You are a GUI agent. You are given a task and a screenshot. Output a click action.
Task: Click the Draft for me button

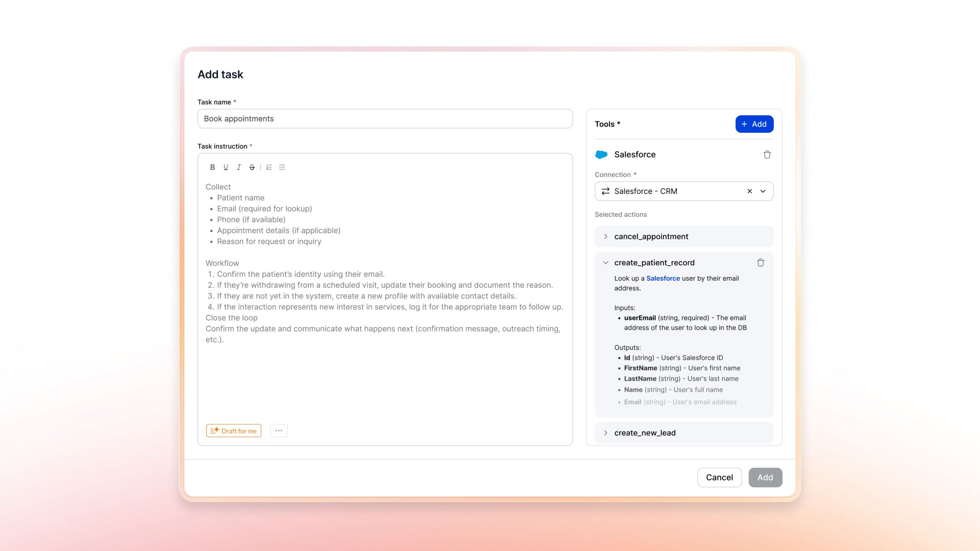pos(234,431)
